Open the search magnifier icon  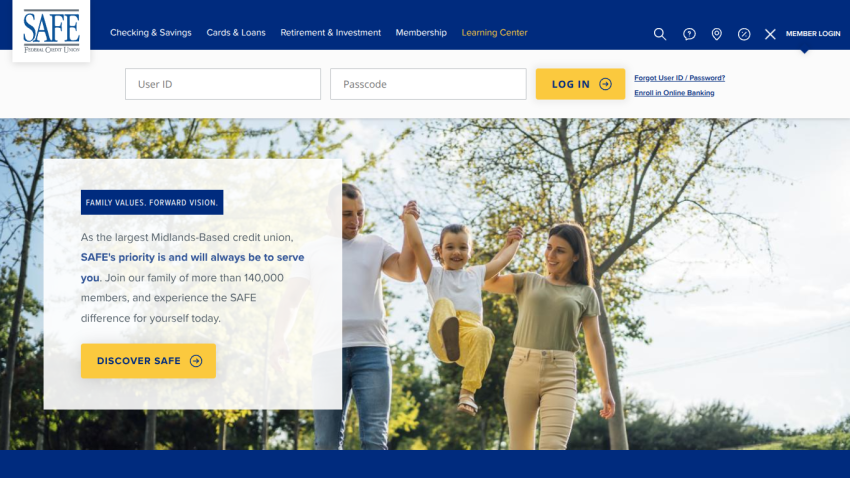pos(660,34)
